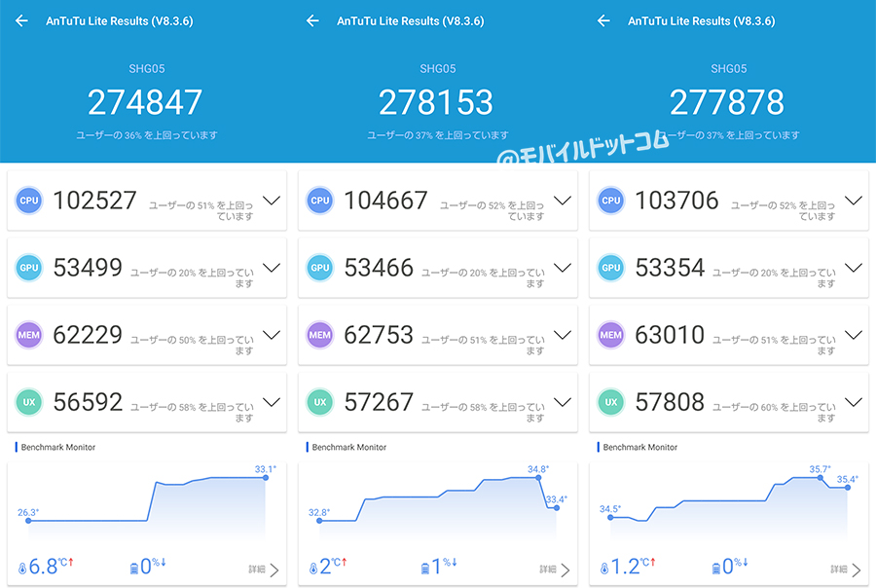Expand the UX 57267 score details
Screen dimensions: 876x588
[x=563, y=402]
